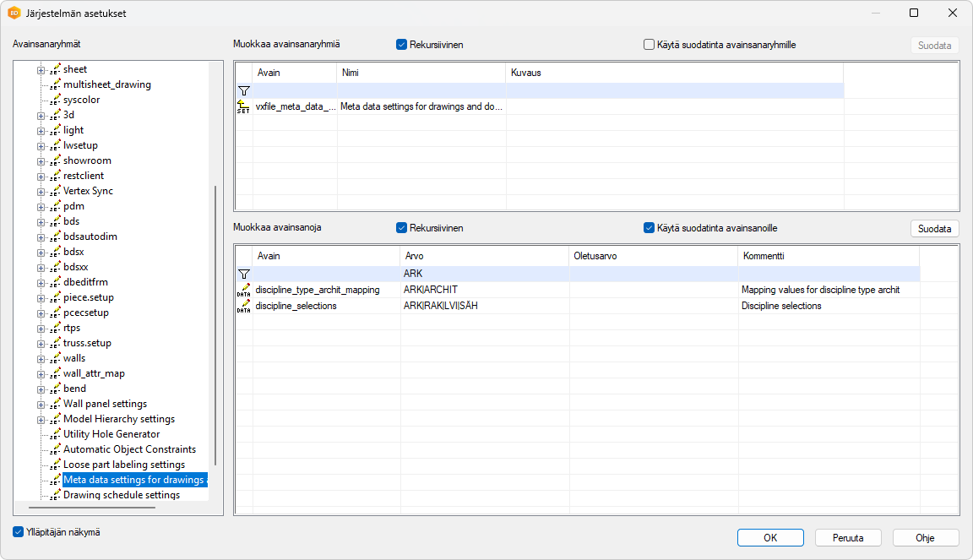Select the rtps tree item
Image resolution: width=973 pixels, height=560 pixels.
(x=71, y=328)
